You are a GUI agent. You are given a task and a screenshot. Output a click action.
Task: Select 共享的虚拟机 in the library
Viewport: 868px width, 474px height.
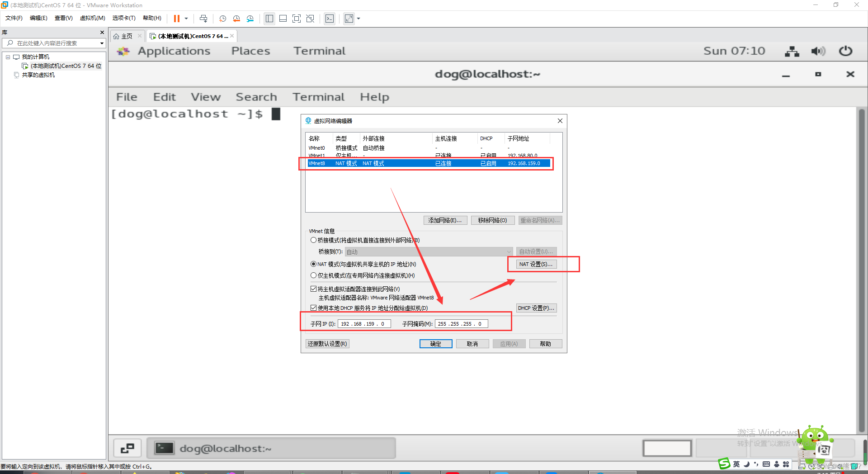click(38, 75)
